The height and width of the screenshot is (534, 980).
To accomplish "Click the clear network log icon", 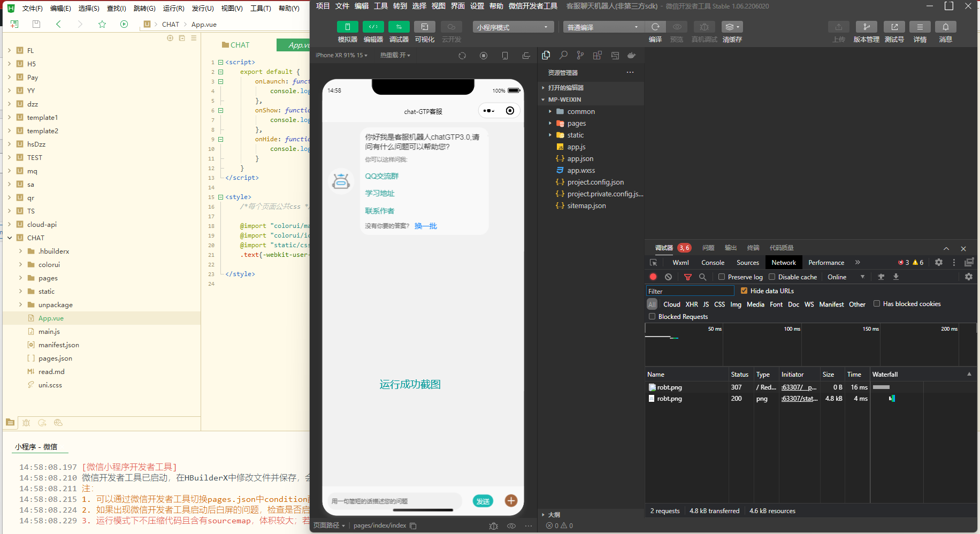I will coord(668,277).
